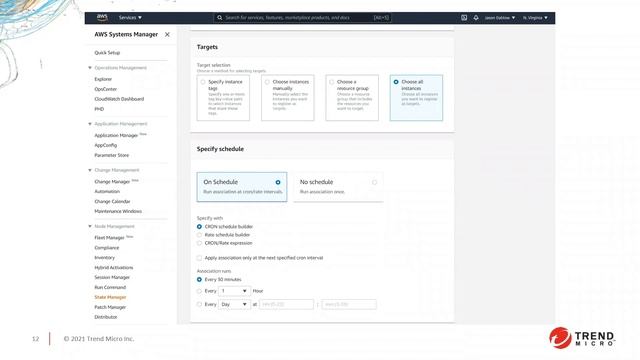This screenshot has height=360, width=640.
Task: Select CRON/Rate expression radio
Action: tap(199, 243)
